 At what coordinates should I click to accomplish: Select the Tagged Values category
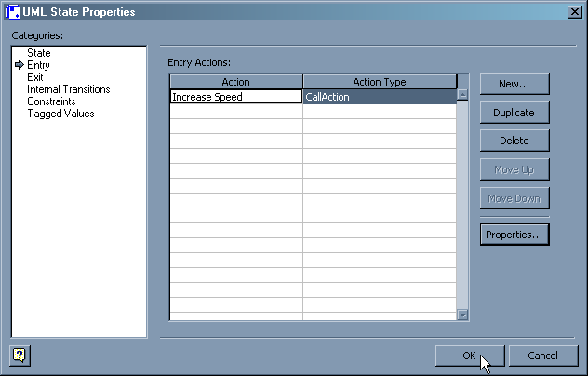tap(60, 114)
